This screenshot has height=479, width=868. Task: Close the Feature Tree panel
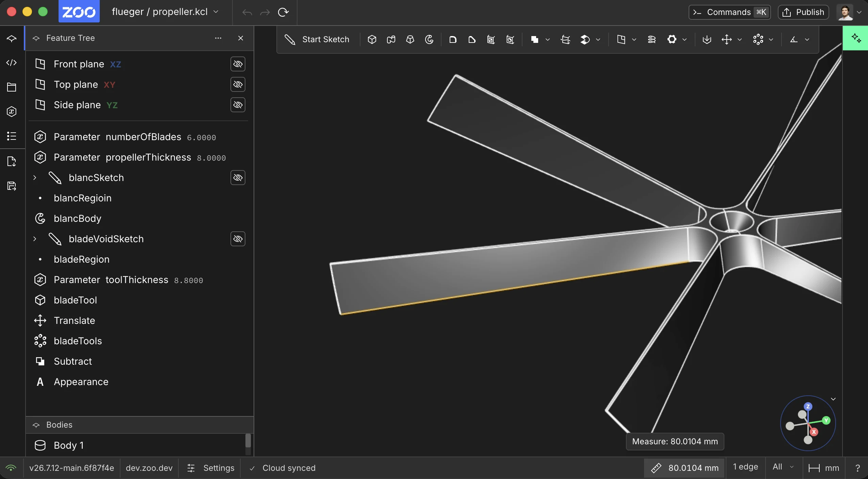tap(241, 38)
